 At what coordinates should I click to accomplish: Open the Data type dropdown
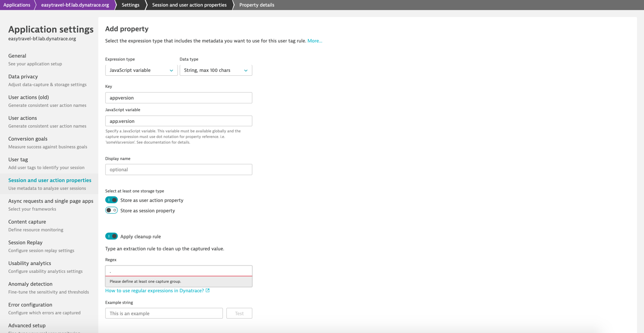pos(216,70)
